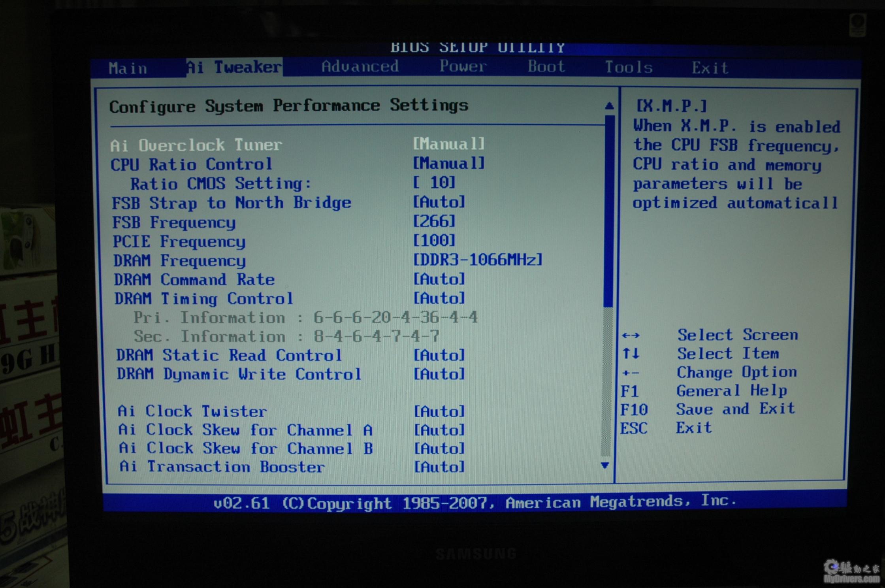Edit the PCIE Frequency 100 value
This screenshot has width=885, height=588.
tap(434, 240)
